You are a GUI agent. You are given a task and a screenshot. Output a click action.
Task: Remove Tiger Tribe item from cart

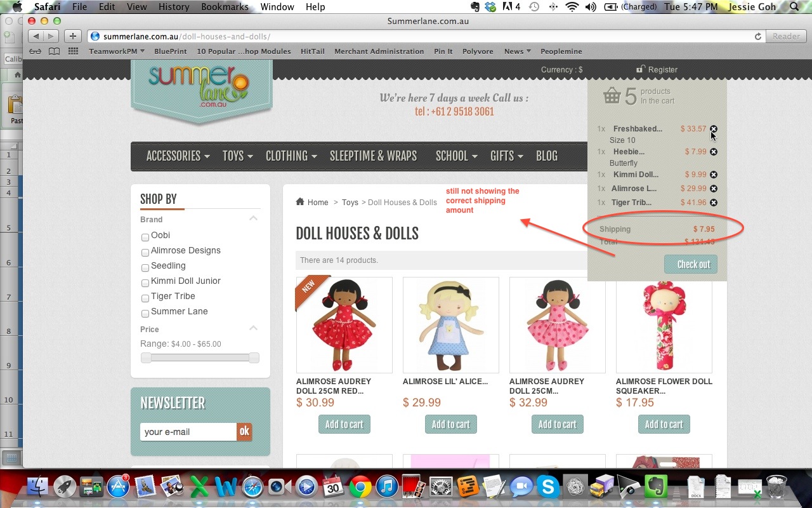coord(714,203)
